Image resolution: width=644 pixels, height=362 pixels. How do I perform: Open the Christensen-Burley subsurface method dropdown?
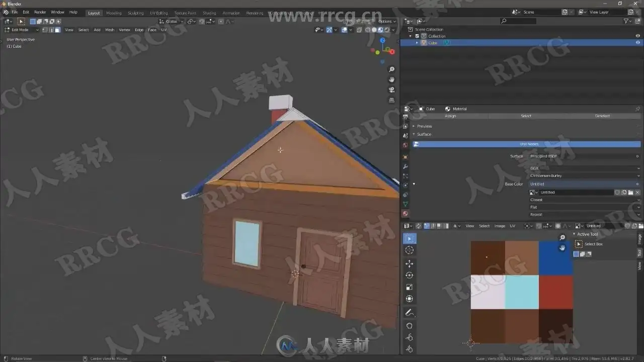point(585,175)
